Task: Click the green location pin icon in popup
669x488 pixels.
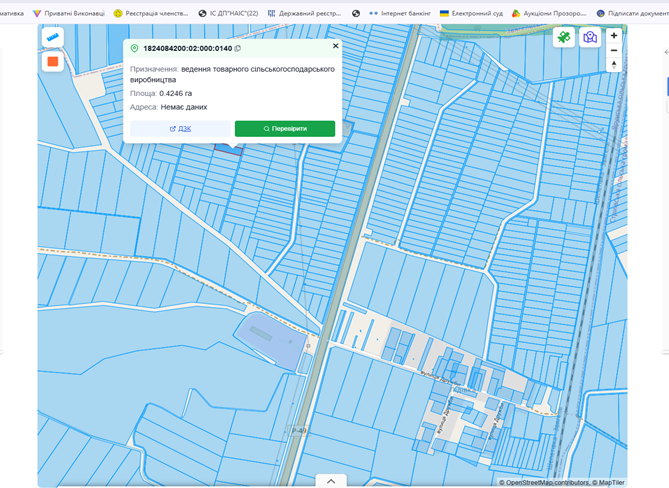Action: coord(134,49)
